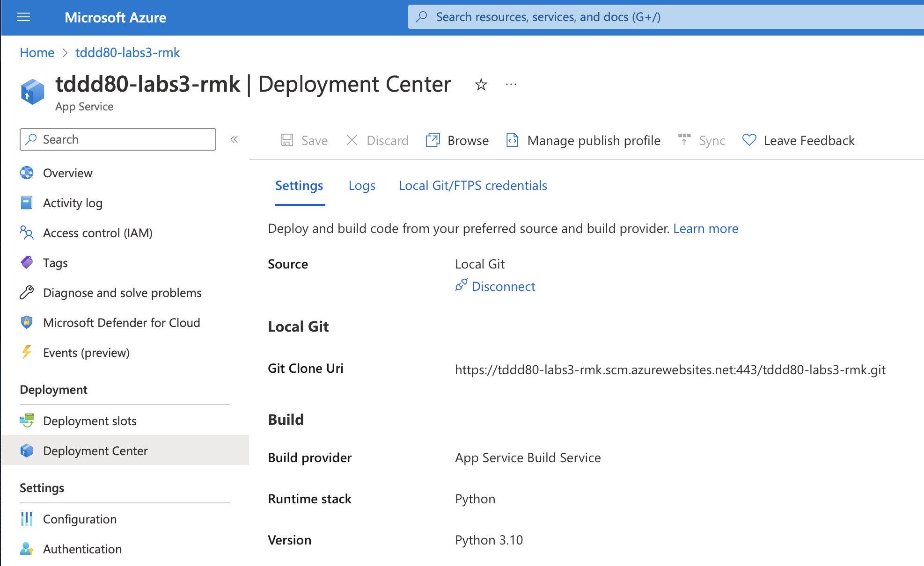Click Browse in the toolbar
924x566 pixels.
pos(457,140)
